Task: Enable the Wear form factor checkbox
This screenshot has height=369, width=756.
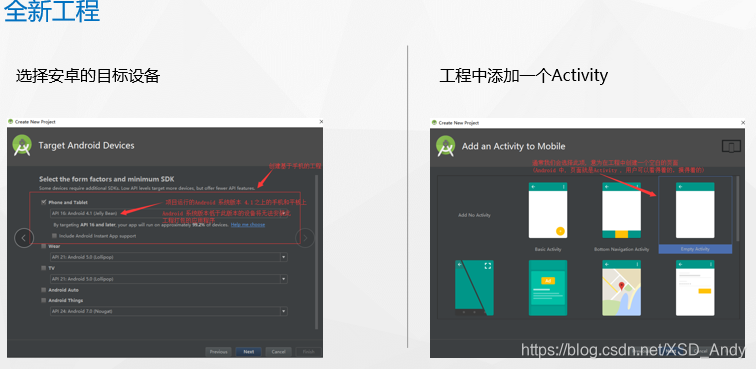Action: (44, 246)
